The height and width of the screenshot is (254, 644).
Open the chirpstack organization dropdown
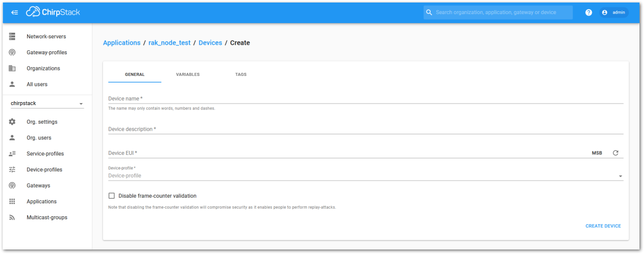click(47, 104)
